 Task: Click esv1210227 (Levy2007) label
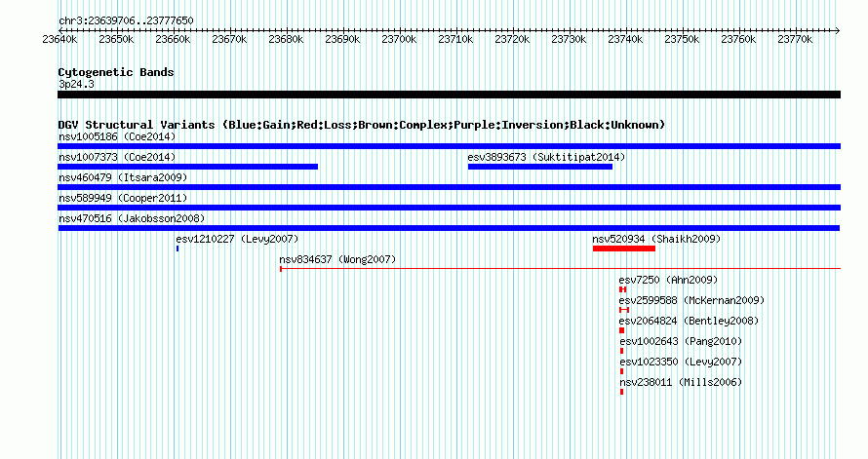point(237,239)
